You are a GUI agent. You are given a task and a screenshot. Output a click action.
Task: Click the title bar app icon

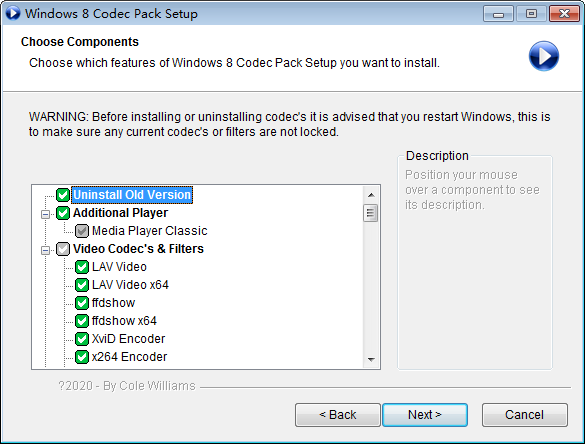[x=12, y=13]
